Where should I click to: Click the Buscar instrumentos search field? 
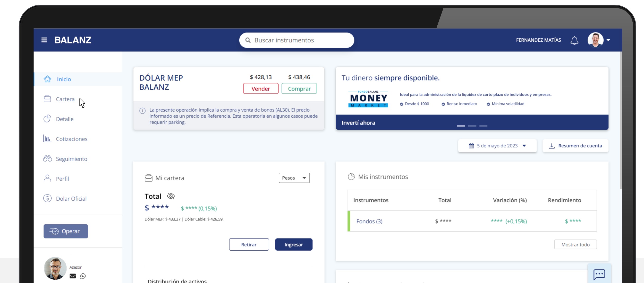pyautogui.click(x=296, y=40)
